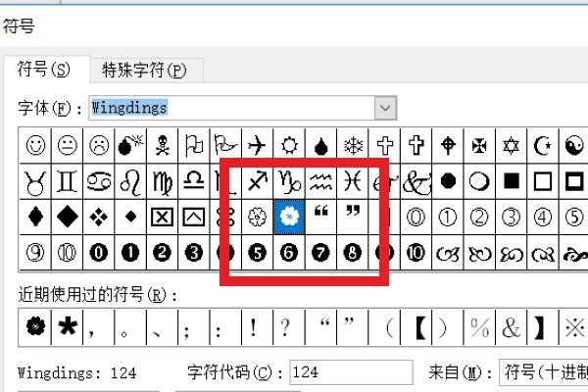The width and height of the screenshot is (588, 392).
Task: Choose the Aquarius wave symbol
Action: tap(320, 181)
